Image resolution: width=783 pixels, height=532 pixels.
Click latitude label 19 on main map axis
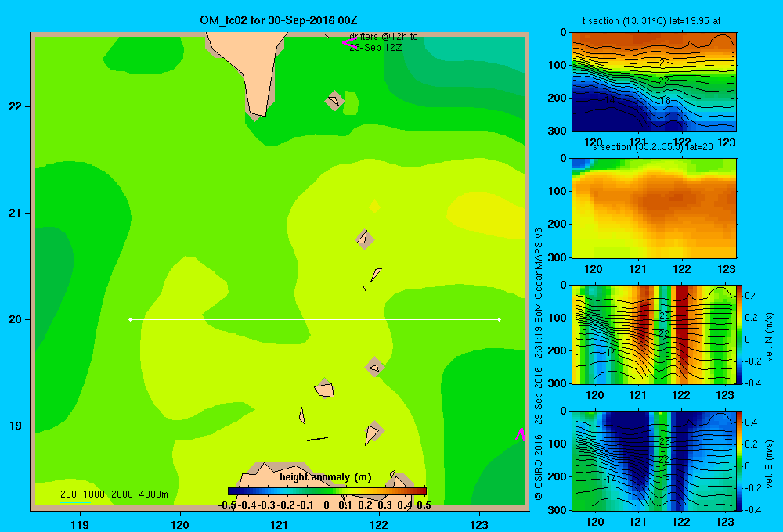pyautogui.click(x=16, y=426)
